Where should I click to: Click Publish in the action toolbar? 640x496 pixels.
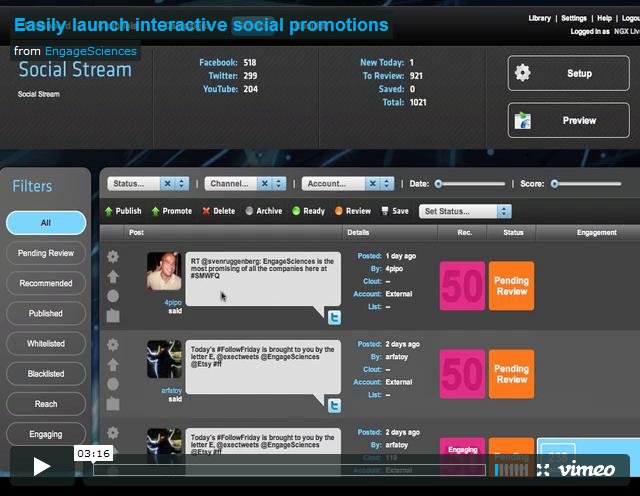tap(123, 211)
